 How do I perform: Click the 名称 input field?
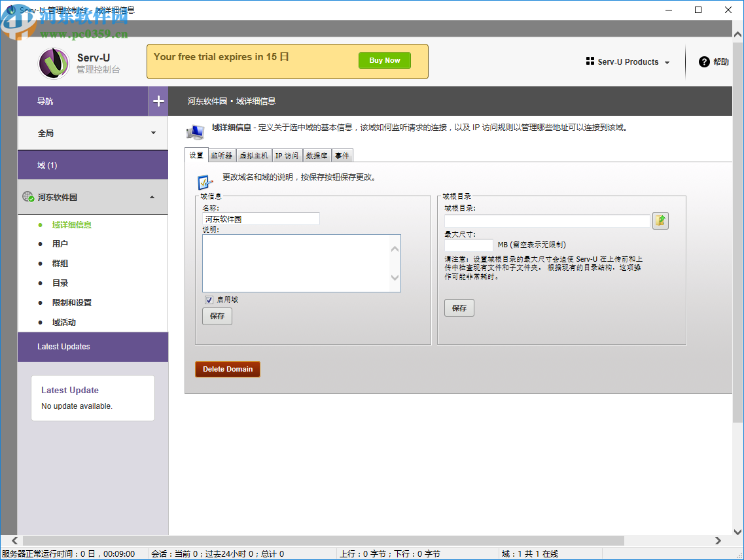click(x=261, y=219)
